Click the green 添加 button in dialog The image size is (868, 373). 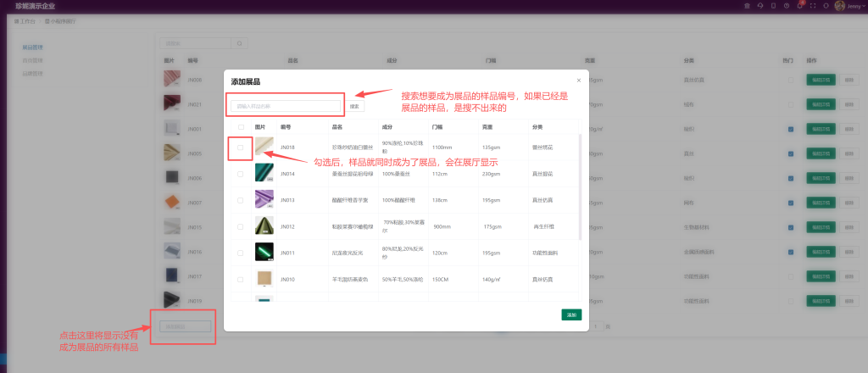click(571, 315)
